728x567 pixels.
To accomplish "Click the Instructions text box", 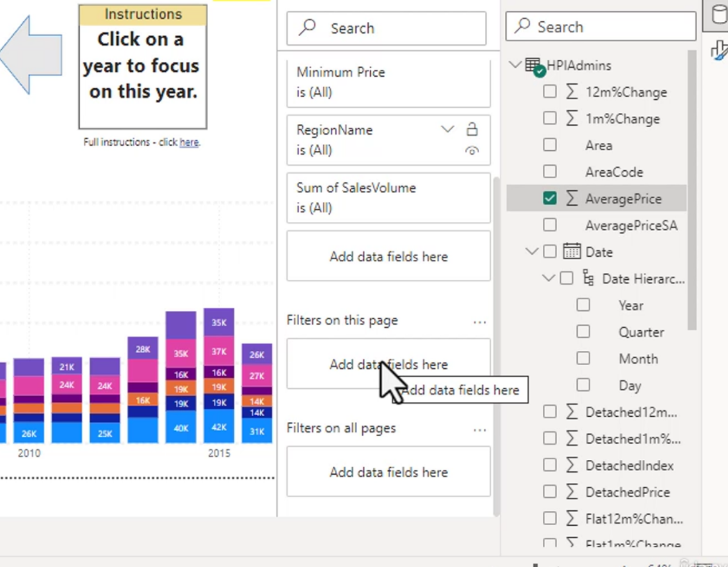I will tap(143, 67).
